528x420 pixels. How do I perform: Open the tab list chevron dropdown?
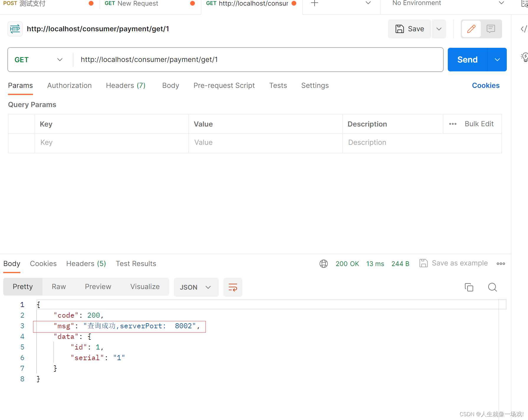368,3
